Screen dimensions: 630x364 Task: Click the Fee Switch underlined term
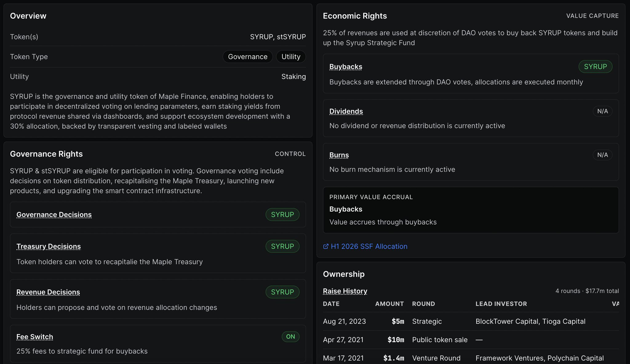click(x=35, y=337)
